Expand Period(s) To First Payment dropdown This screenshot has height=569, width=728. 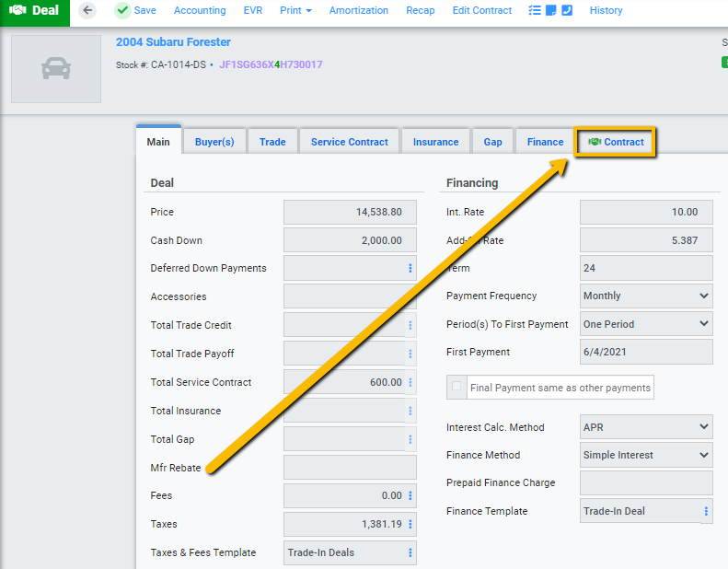[x=646, y=324]
